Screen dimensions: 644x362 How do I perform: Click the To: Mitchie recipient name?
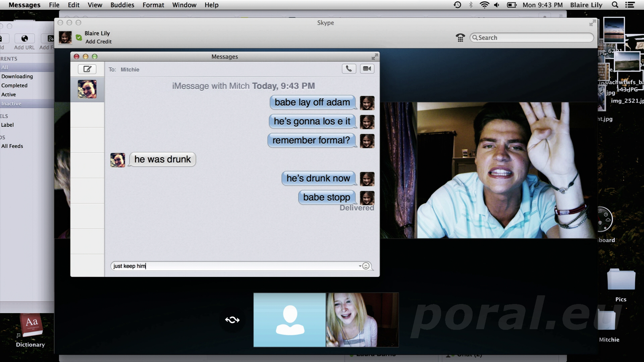pyautogui.click(x=130, y=69)
